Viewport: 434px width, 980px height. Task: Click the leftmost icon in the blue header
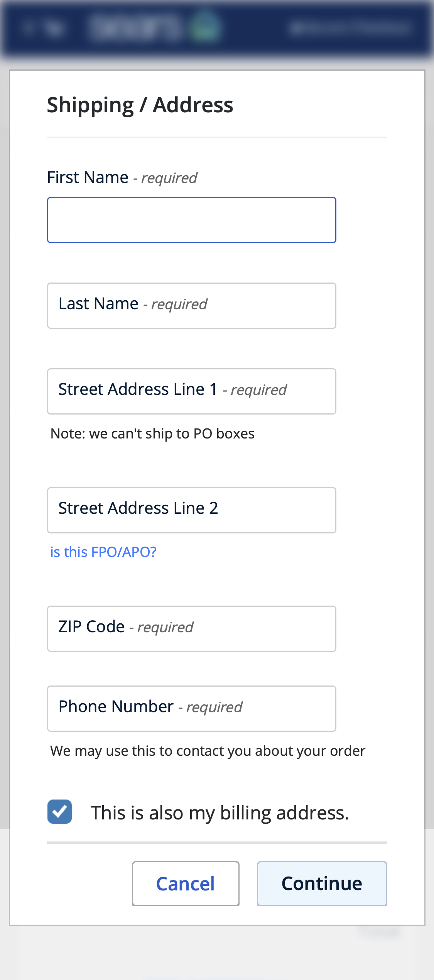[28, 27]
